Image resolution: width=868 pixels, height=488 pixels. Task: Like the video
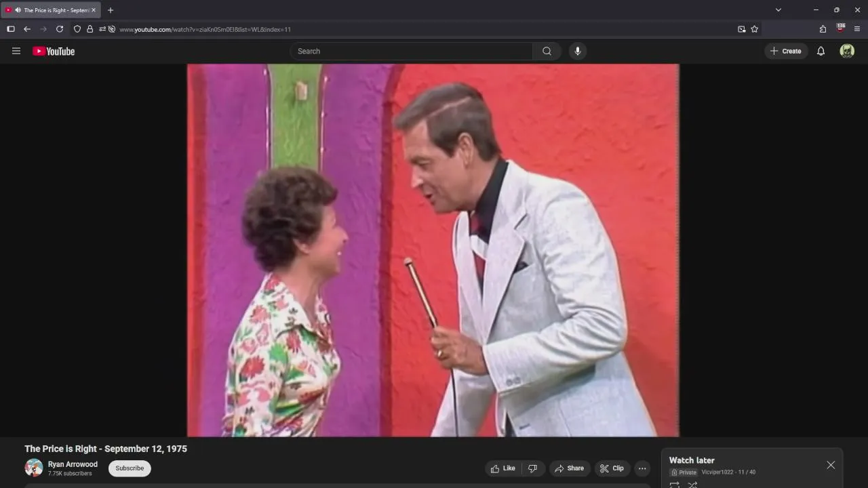click(x=502, y=468)
